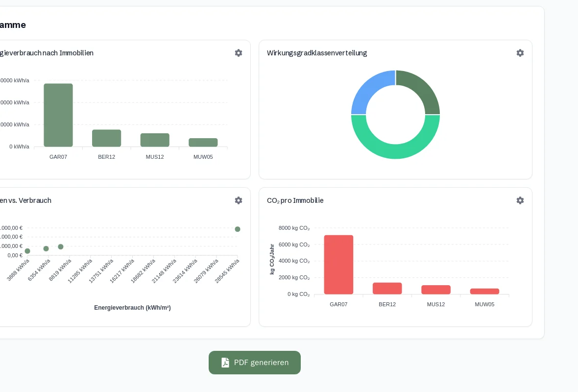
Task: Select the GAR07 red CO₂ bar
Action: [339, 265]
